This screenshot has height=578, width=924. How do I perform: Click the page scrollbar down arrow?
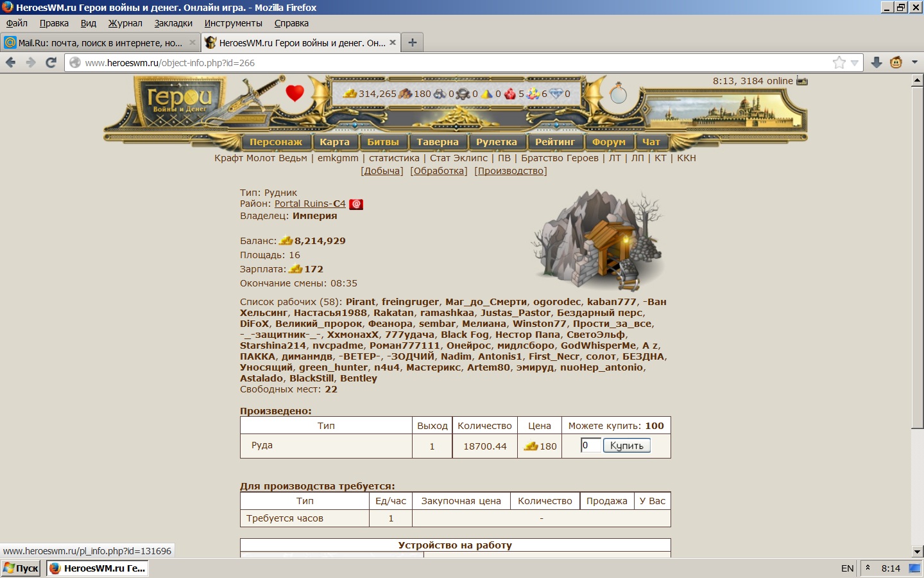click(917, 551)
